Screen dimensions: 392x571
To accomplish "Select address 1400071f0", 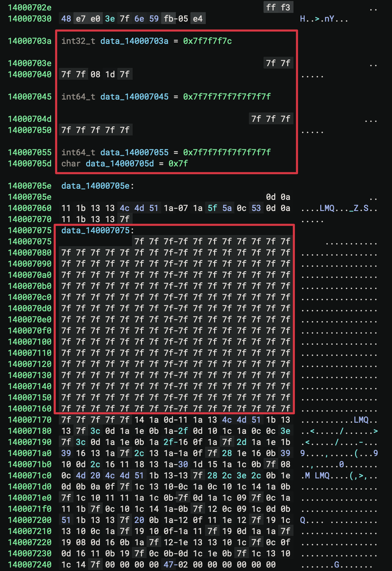I will [30, 509].
